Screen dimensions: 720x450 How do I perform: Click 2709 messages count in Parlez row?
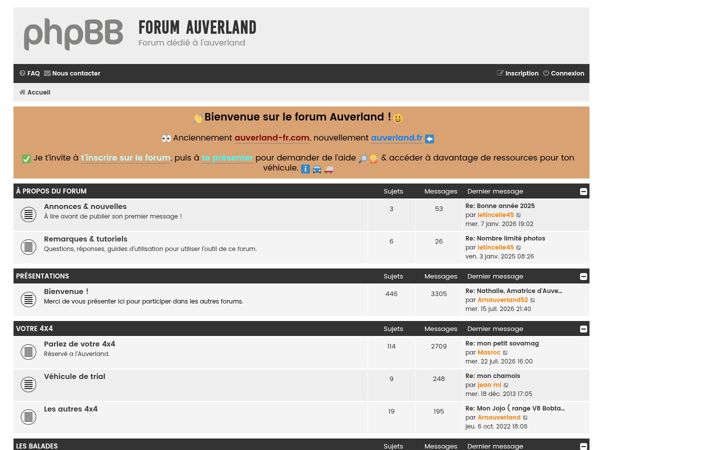pos(439,347)
